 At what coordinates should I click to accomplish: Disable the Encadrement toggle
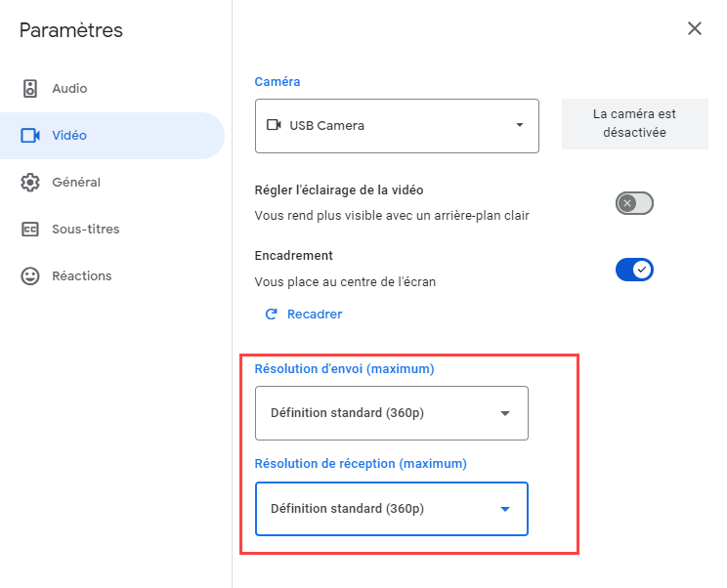[634, 270]
